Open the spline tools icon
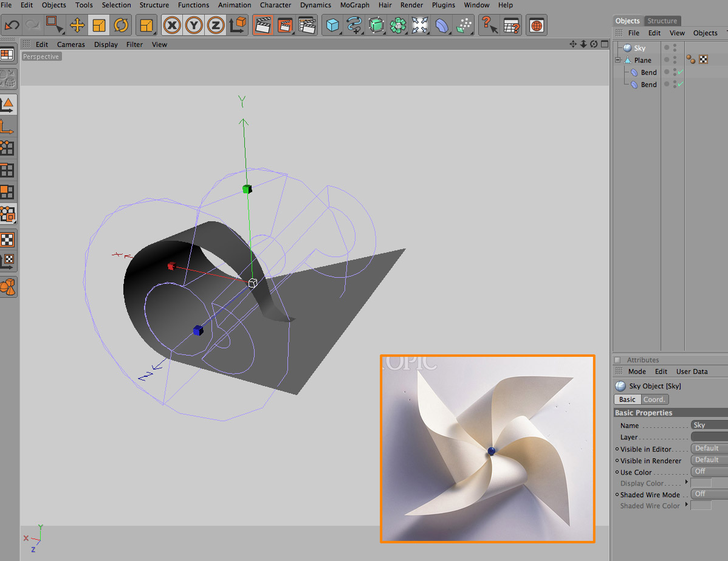The width and height of the screenshot is (728, 561). (x=354, y=25)
